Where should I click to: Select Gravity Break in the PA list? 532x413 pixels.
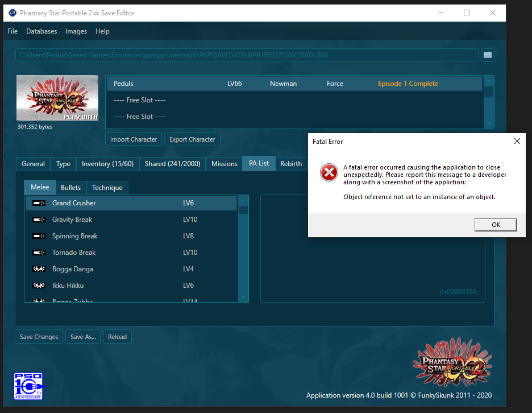point(131,220)
